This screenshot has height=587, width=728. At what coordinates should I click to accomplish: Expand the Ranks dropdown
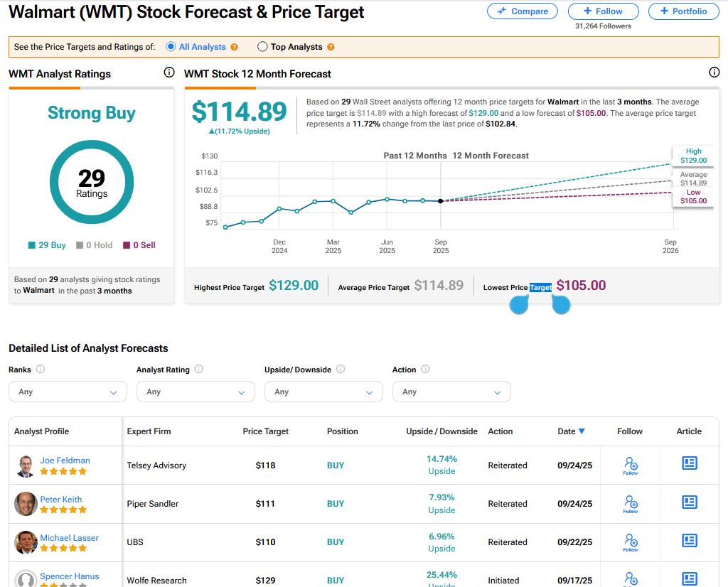tap(68, 392)
